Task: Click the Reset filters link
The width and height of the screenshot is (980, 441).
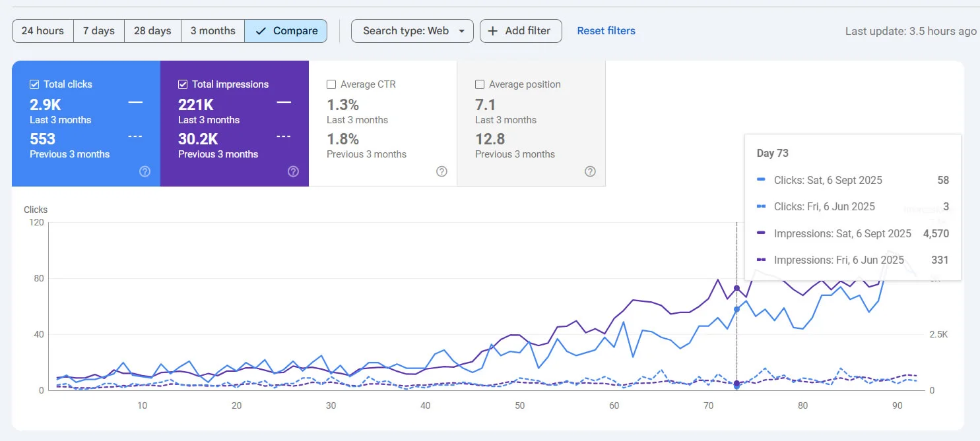Action: coord(606,30)
